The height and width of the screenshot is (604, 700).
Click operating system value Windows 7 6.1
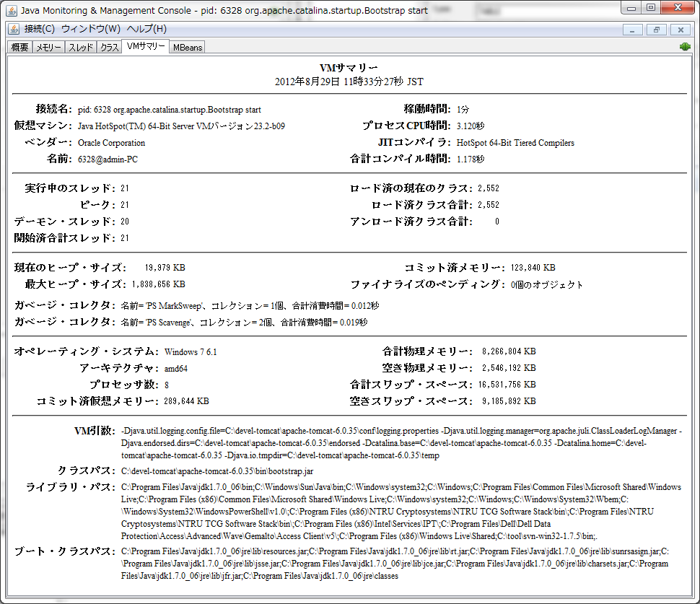pyautogui.click(x=191, y=351)
